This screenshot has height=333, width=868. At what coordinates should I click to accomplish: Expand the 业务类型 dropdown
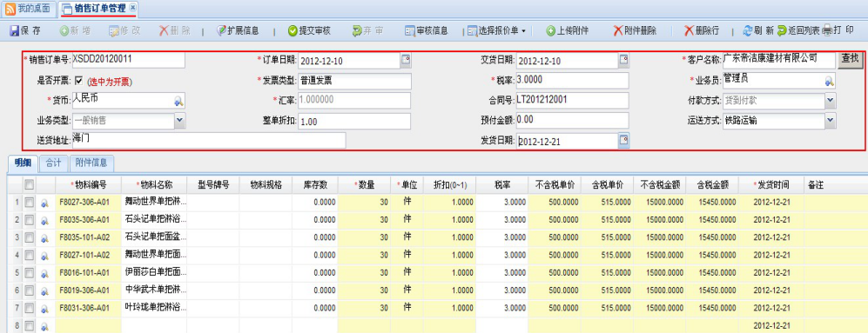tap(180, 120)
